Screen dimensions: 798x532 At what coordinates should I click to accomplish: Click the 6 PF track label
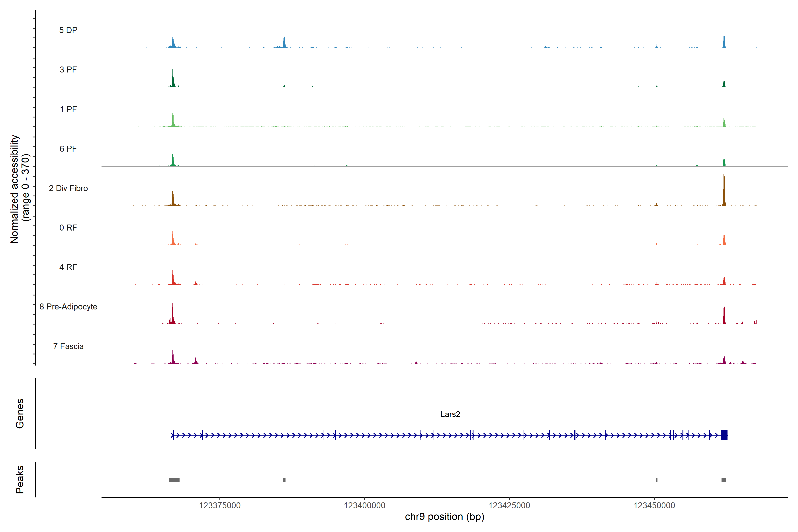(68, 149)
